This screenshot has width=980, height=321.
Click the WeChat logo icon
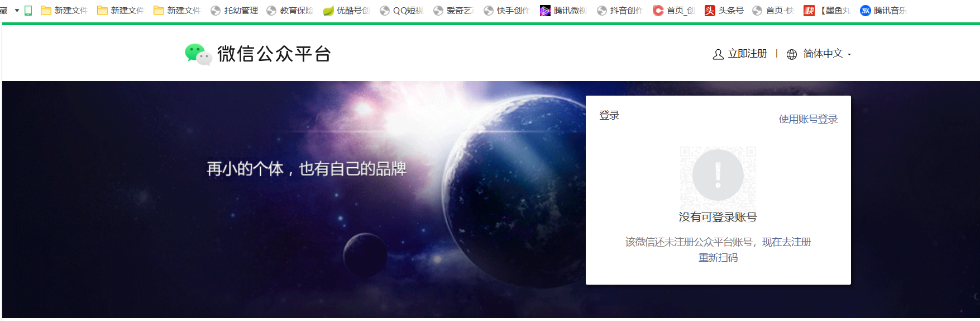198,54
